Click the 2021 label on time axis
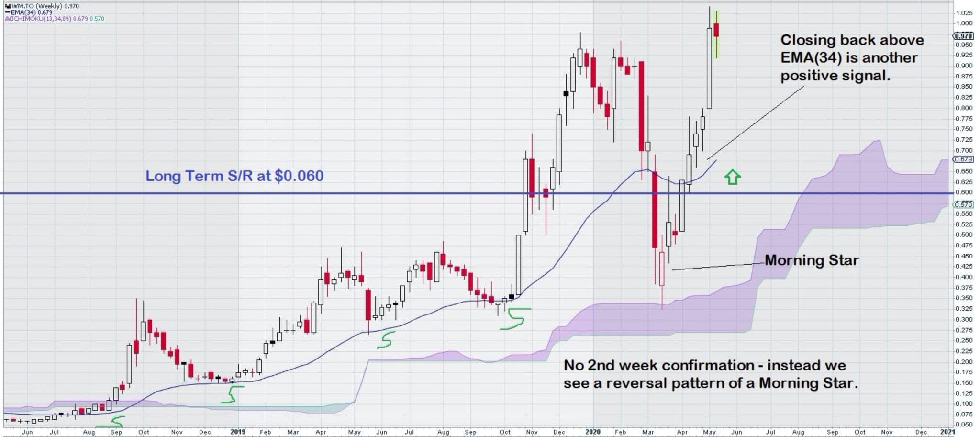This screenshot has width=980, height=437. (x=947, y=432)
